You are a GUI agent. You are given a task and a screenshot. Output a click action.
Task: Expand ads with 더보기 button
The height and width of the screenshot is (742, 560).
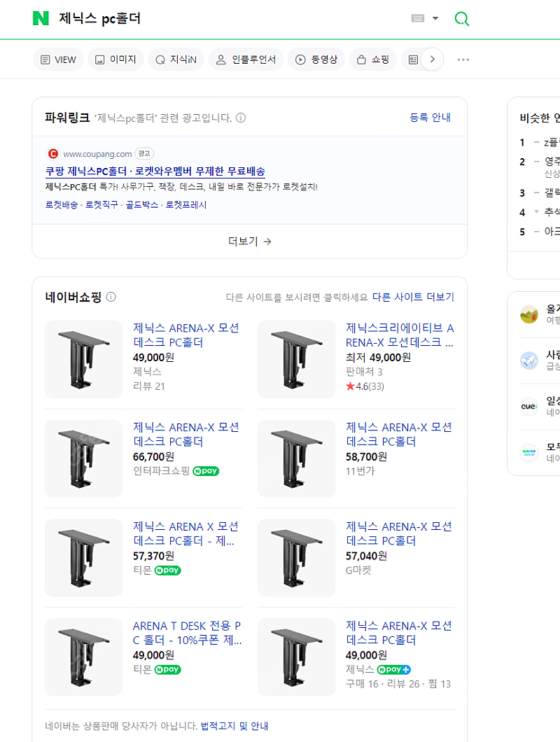point(249,241)
